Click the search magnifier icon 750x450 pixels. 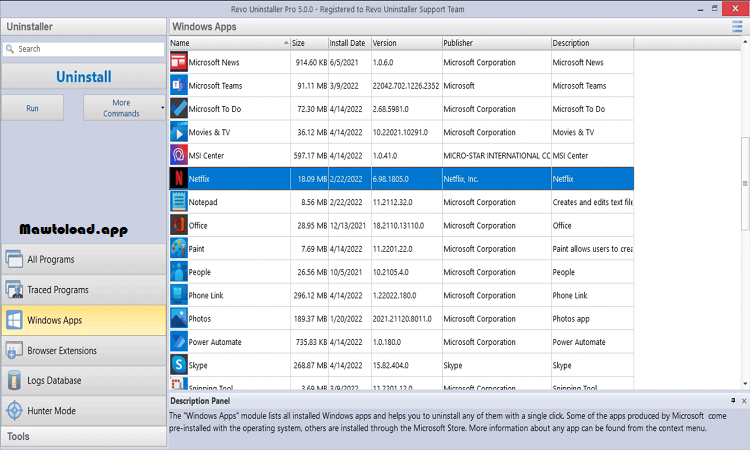click(x=10, y=49)
